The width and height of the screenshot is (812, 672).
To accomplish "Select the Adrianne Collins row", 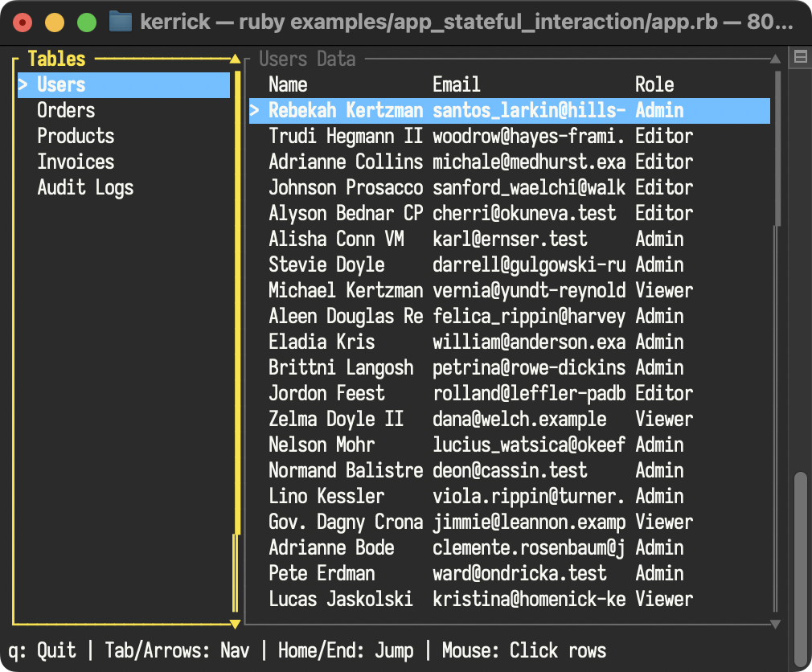I will click(510, 162).
